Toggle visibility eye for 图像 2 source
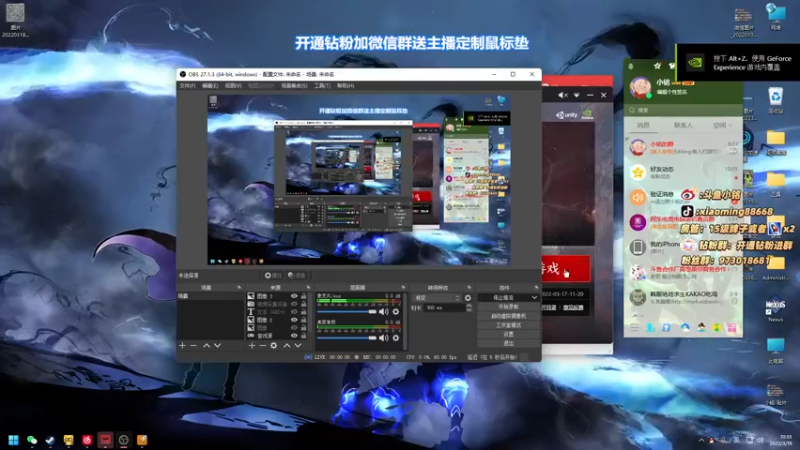The height and width of the screenshot is (450, 800). pos(294,320)
